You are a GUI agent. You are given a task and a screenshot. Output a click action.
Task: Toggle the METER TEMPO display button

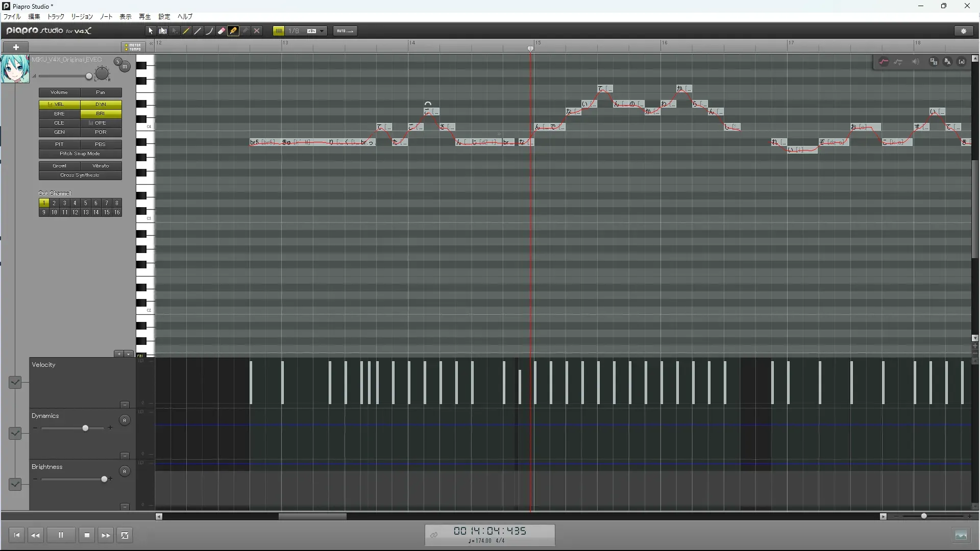(133, 47)
